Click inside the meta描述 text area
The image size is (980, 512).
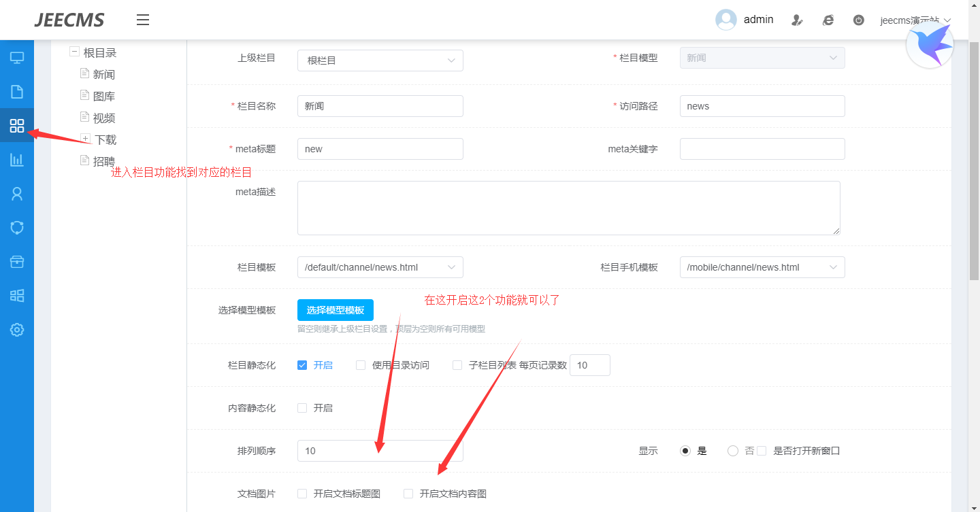click(569, 208)
